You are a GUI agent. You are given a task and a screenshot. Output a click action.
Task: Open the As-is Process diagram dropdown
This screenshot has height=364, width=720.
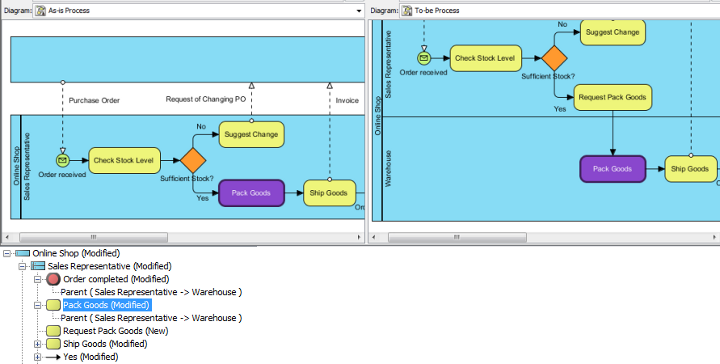coord(359,11)
